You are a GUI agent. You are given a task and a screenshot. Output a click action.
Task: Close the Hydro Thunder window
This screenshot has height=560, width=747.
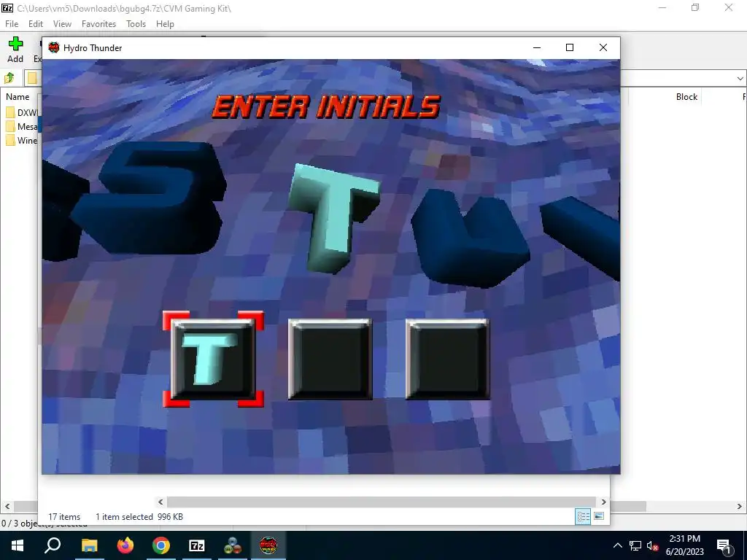(603, 47)
